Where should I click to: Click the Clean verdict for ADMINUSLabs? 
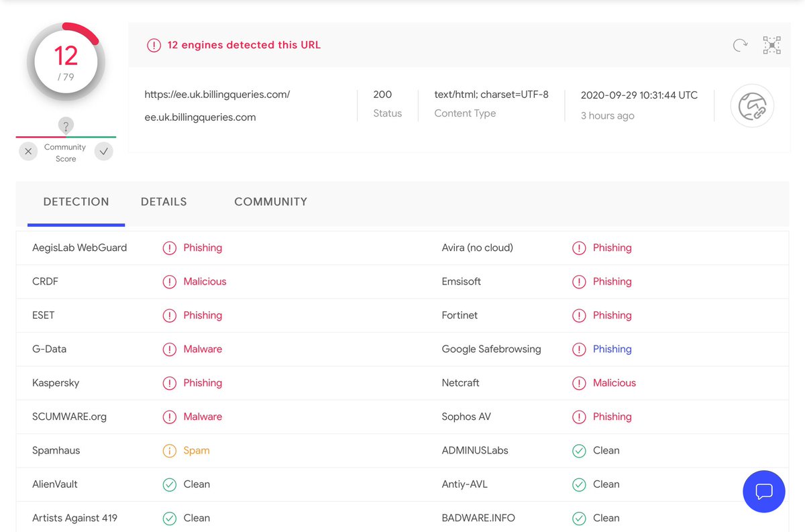click(606, 450)
